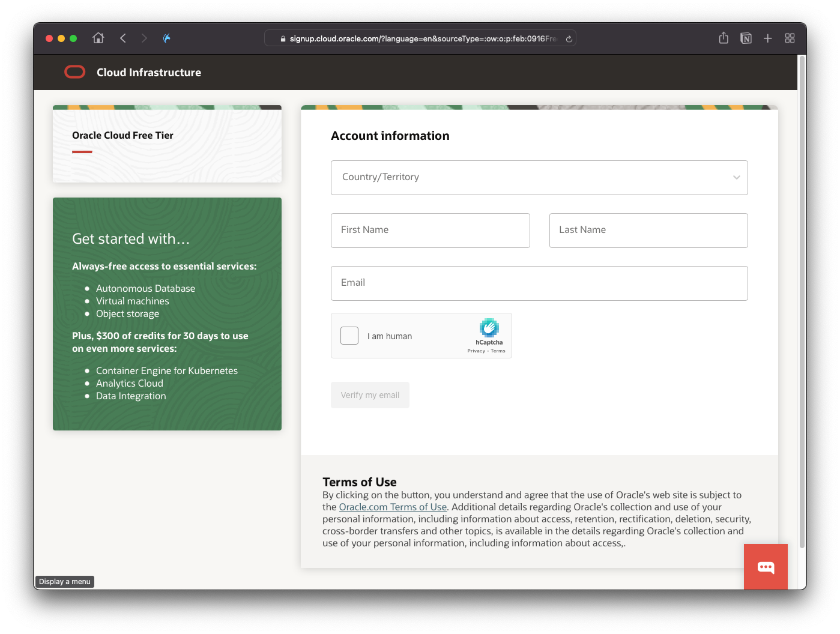
Task: Reload the page with refresh icon
Action: pyautogui.click(x=569, y=39)
